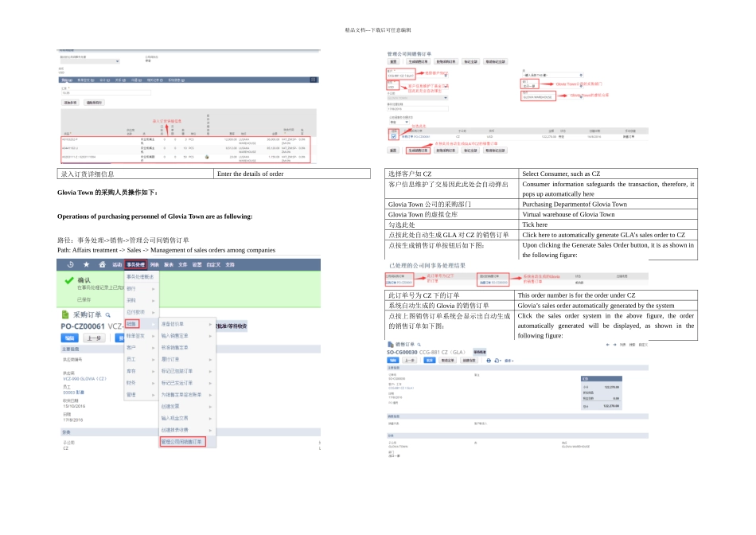Image resolution: width=756 pixels, height=535 pixels.
Task: Select 事务处理概述 in the dropdown menu
Action: tap(141, 277)
